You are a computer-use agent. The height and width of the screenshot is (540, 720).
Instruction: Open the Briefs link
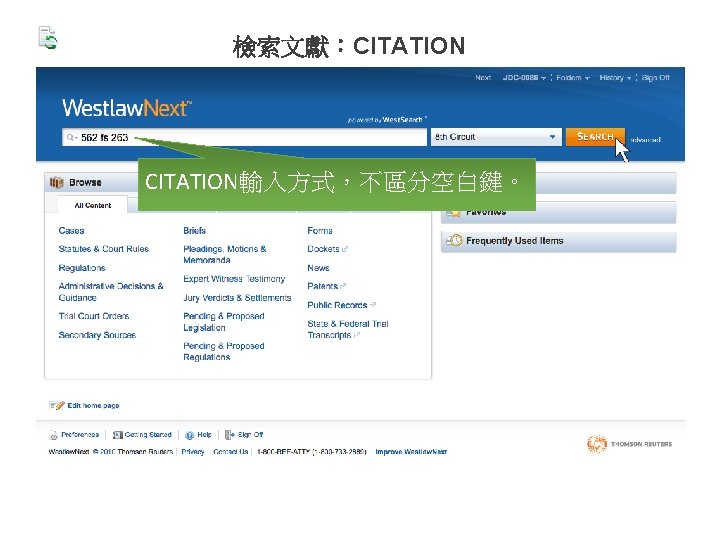(194, 231)
